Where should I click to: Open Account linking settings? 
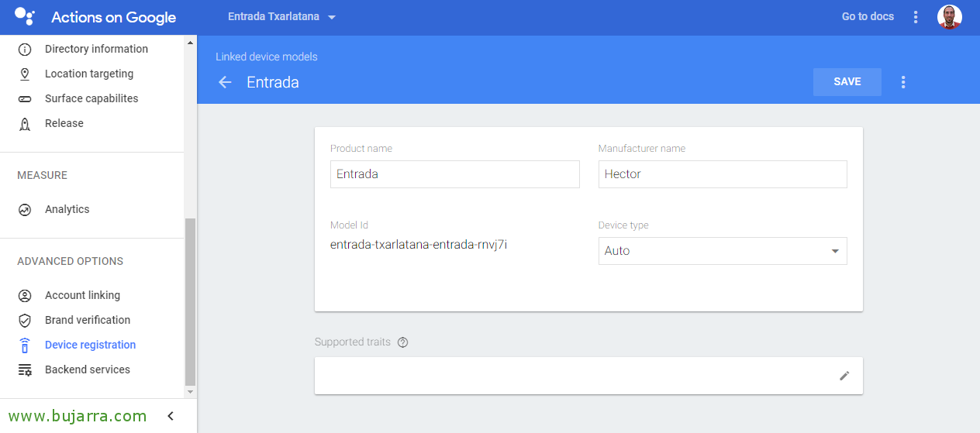[82, 295]
